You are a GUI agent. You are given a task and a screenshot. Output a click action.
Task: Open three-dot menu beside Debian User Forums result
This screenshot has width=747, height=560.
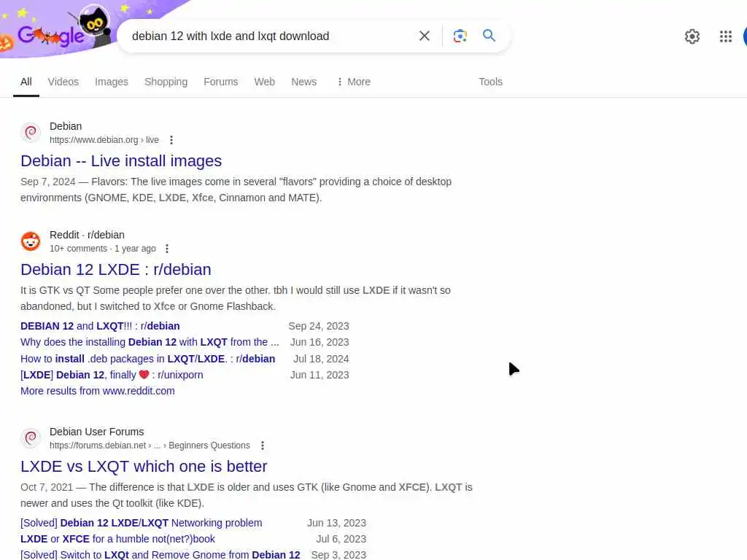(262, 446)
